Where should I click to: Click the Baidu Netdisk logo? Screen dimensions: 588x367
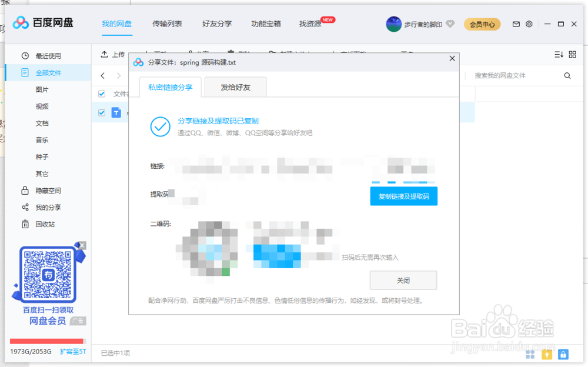tap(43, 23)
